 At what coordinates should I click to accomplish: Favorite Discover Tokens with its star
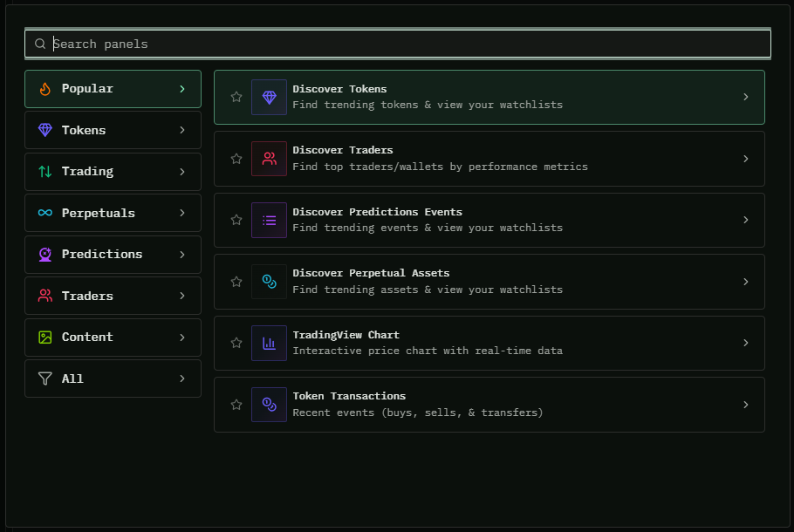[236, 97]
